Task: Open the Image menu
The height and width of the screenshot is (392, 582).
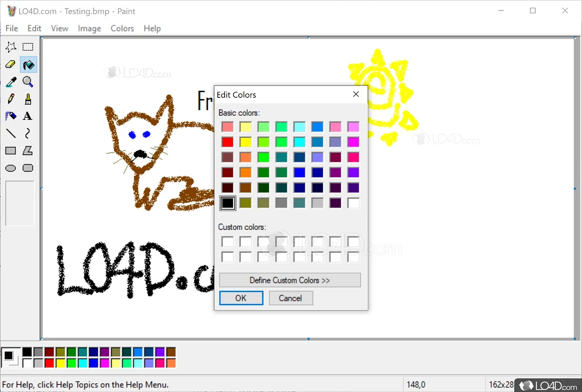Action: click(x=89, y=28)
